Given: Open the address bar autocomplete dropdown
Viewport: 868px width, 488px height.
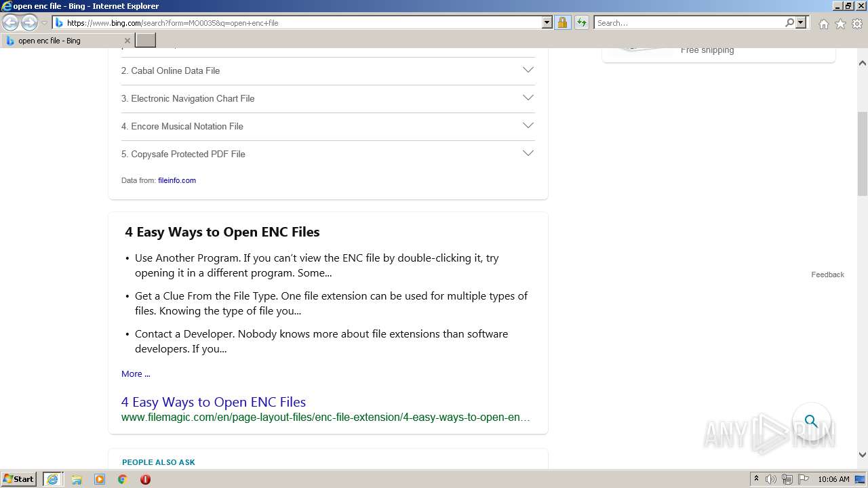Looking at the screenshot, I should [x=547, y=23].
